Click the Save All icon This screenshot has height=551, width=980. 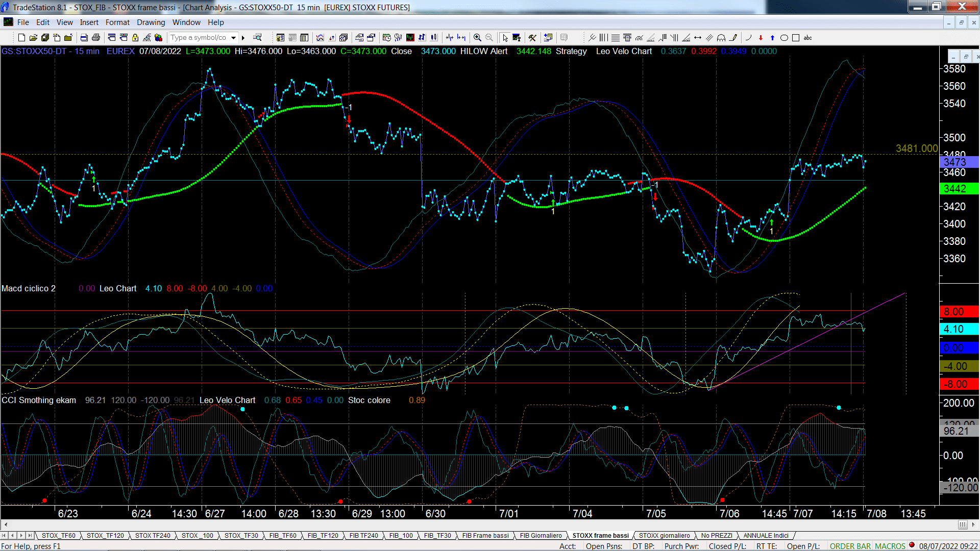[x=45, y=38]
